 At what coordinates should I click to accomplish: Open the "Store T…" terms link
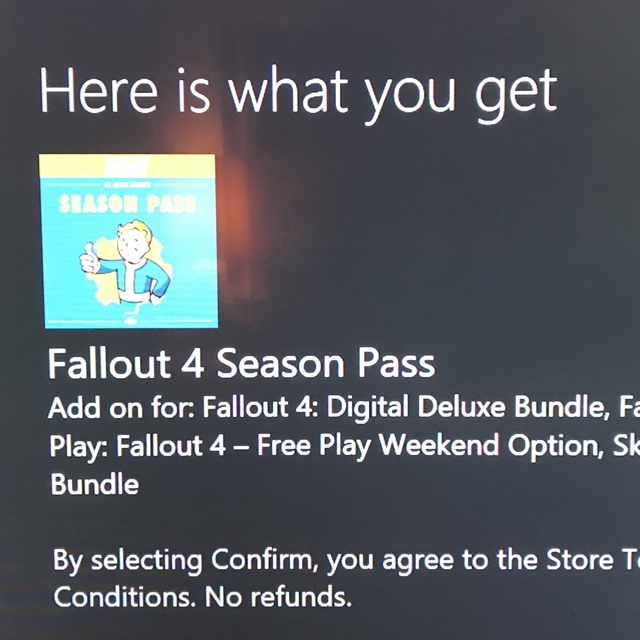click(x=593, y=559)
